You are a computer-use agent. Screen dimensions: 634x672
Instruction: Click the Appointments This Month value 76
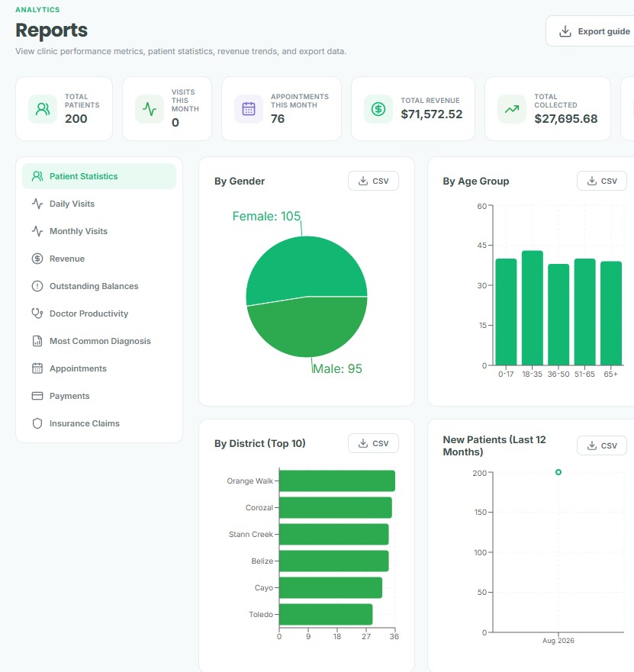click(278, 119)
